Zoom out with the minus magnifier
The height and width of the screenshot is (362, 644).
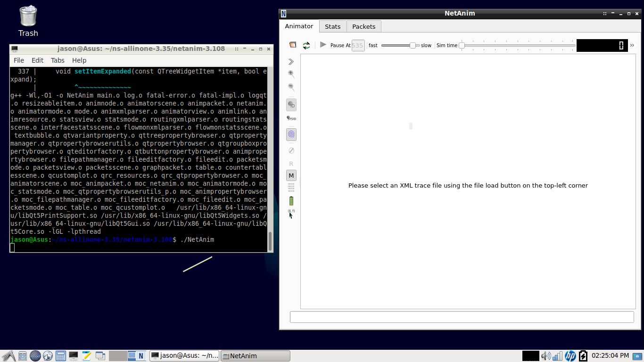[x=291, y=87]
